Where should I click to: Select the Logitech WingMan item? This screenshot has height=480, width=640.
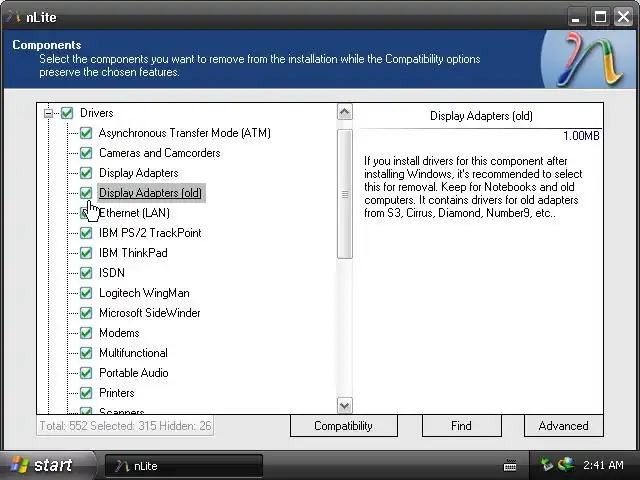click(x=144, y=293)
